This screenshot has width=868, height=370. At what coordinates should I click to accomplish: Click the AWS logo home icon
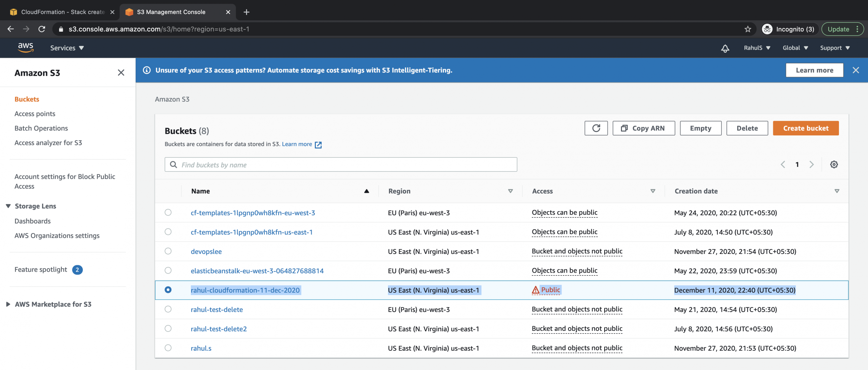point(26,47)
